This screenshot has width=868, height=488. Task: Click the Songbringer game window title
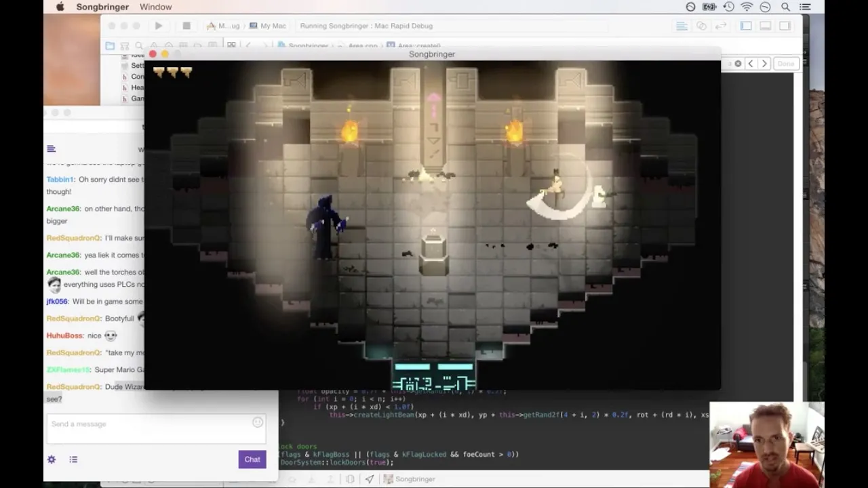click(432, 54)
